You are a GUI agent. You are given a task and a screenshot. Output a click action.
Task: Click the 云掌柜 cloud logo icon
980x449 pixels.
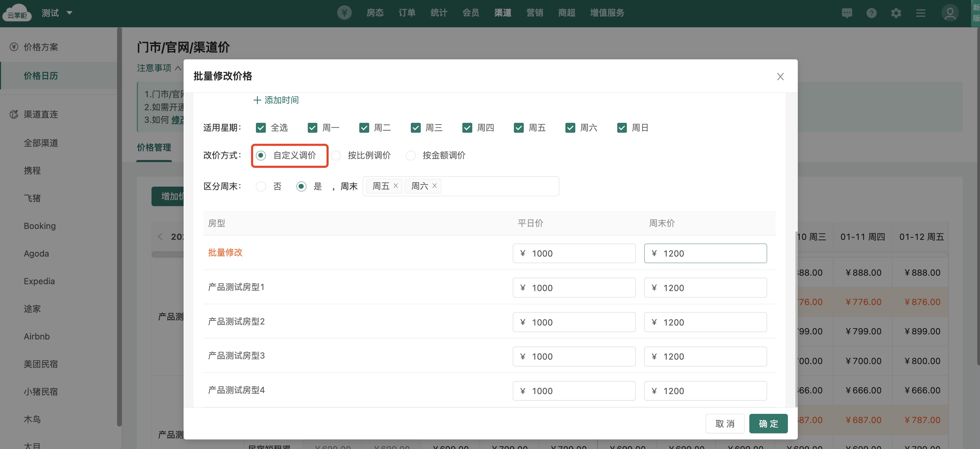click(x=17, y=13)
